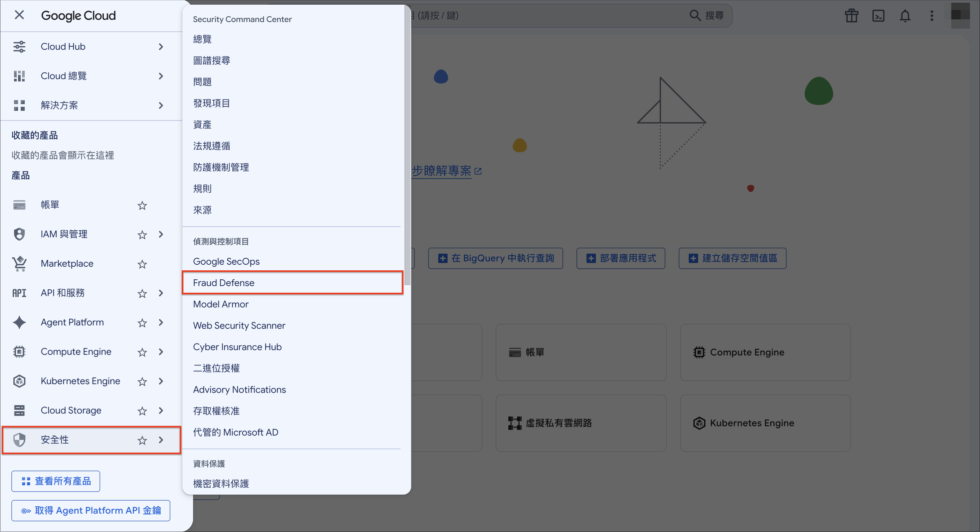
Task: Click the Marketplace cart icon
Action: [19, 264]
